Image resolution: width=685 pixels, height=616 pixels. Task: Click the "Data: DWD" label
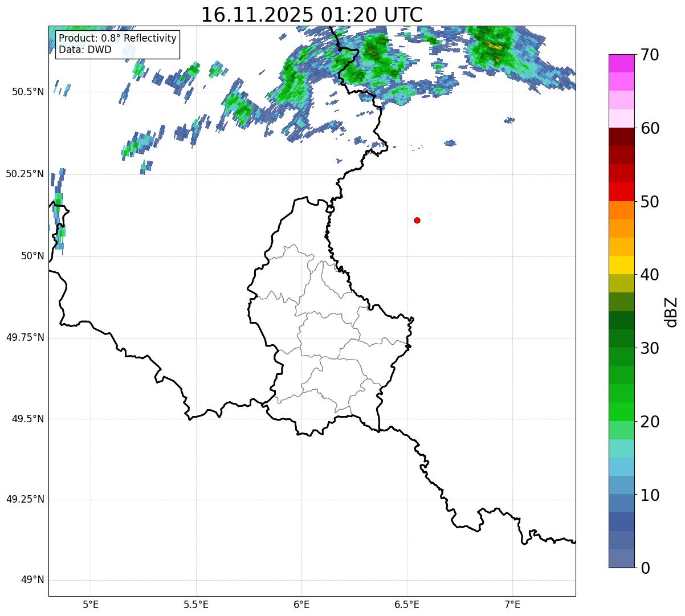coord(85,50)
